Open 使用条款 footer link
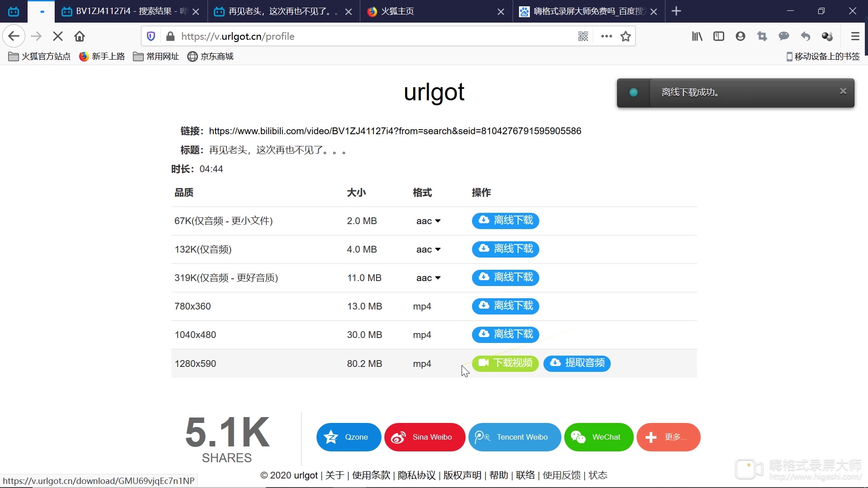868x488 pixels. (x=371, y=475)
